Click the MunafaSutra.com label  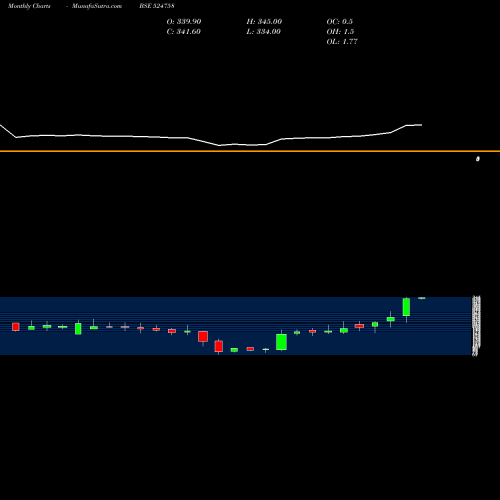[97, 6]
